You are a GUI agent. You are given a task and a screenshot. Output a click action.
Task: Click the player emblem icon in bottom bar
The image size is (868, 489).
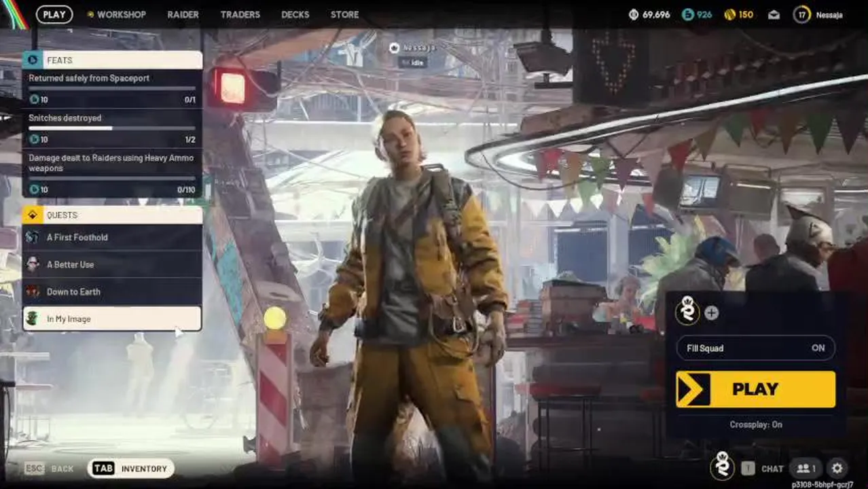click(722, 467)
